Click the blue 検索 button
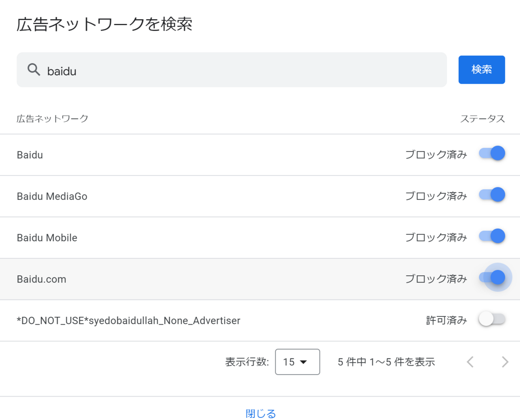This screenshot has width=520, height=420. click(481, 69)
